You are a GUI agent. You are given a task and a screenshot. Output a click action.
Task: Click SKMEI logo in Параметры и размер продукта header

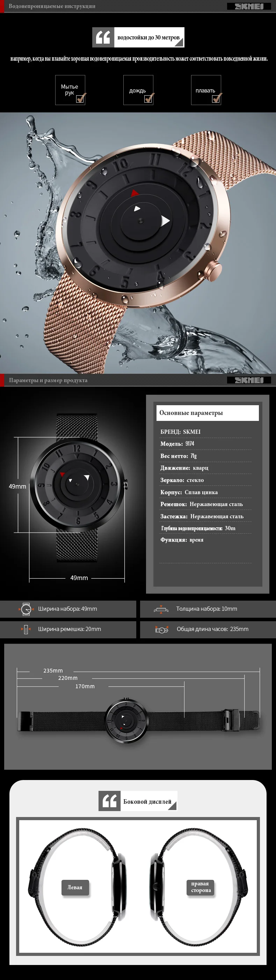pyautogui.click(x=249, y=380)
